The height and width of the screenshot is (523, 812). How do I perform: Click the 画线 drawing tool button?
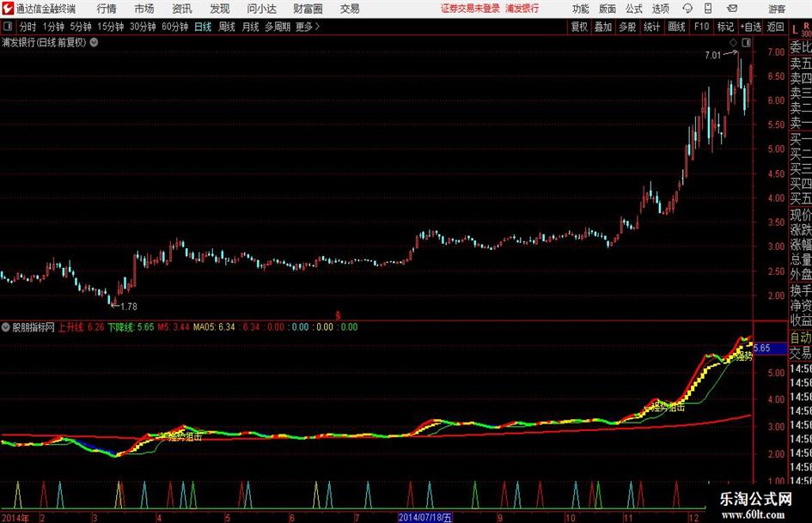tap(676, 27)
